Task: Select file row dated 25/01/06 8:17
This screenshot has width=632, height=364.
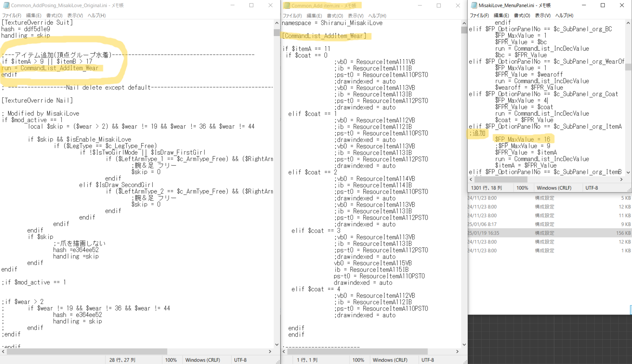Action: coord(549,224)
